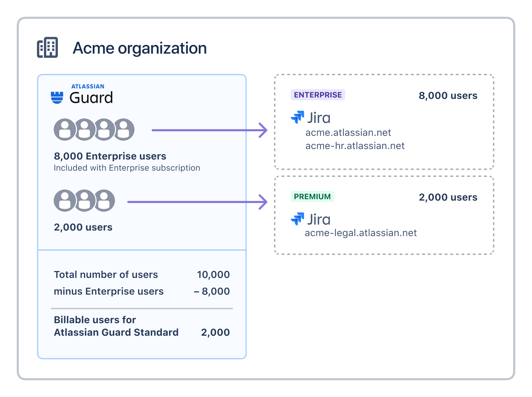Click the 8,000 Enterprise users label
This screenshot has width=532, height=397.
pos(110,156)
